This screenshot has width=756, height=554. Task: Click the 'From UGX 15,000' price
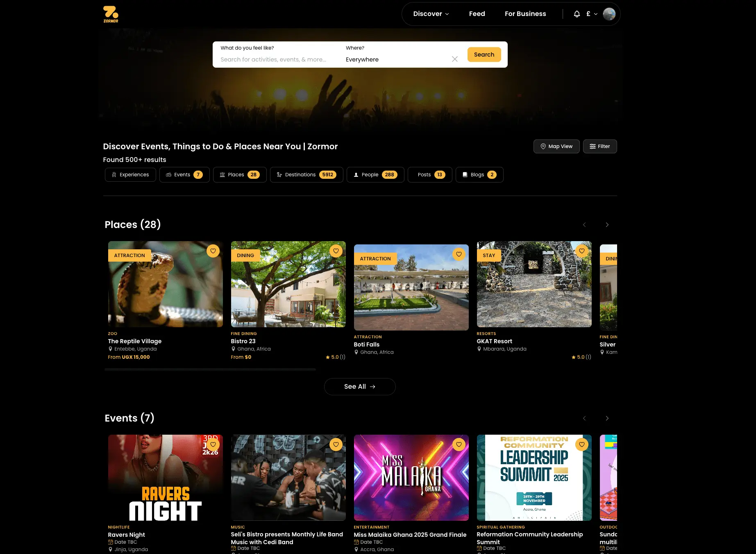[129, 357]
